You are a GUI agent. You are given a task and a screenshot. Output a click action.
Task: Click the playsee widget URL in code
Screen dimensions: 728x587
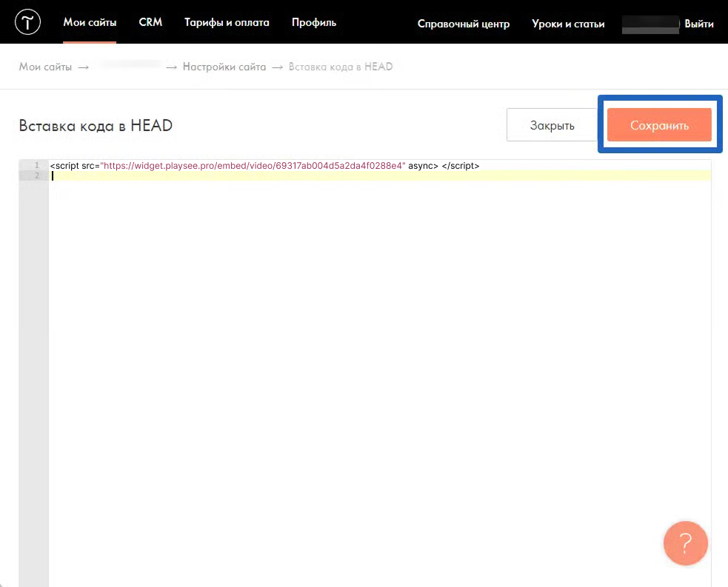point(254,166)
